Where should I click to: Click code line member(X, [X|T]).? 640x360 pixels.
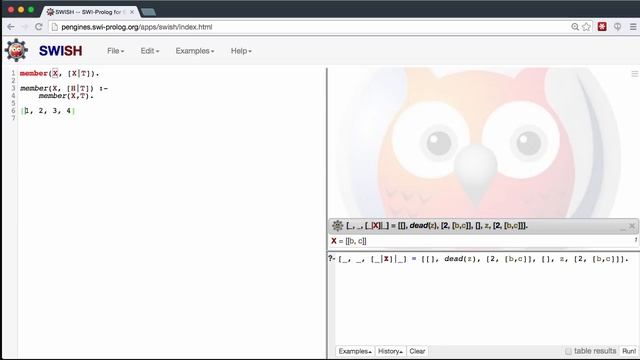click(x=59, y=73)
